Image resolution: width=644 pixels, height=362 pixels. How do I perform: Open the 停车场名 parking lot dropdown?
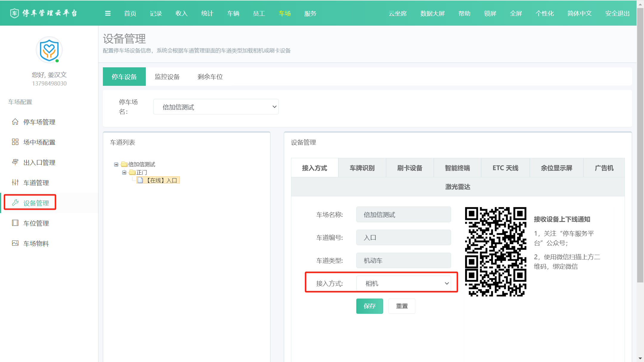(x=216, y=107)
